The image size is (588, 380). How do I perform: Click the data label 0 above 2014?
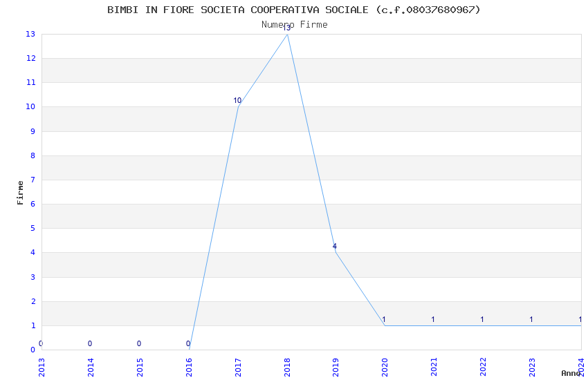point(90,343)
